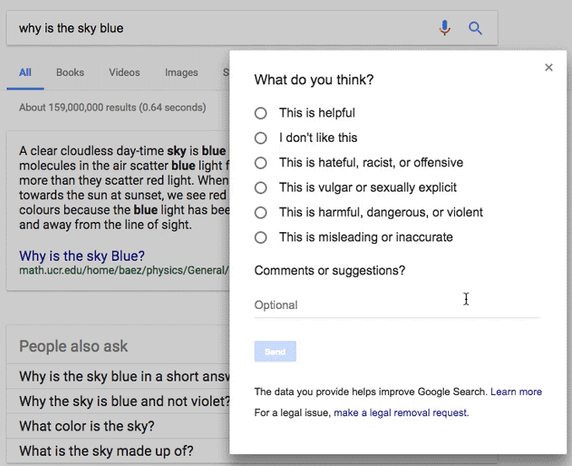Close the feedback dialog with X
The width and height of the screenshot is (572, 466).
pyautogui.click(x=548, y=67)
